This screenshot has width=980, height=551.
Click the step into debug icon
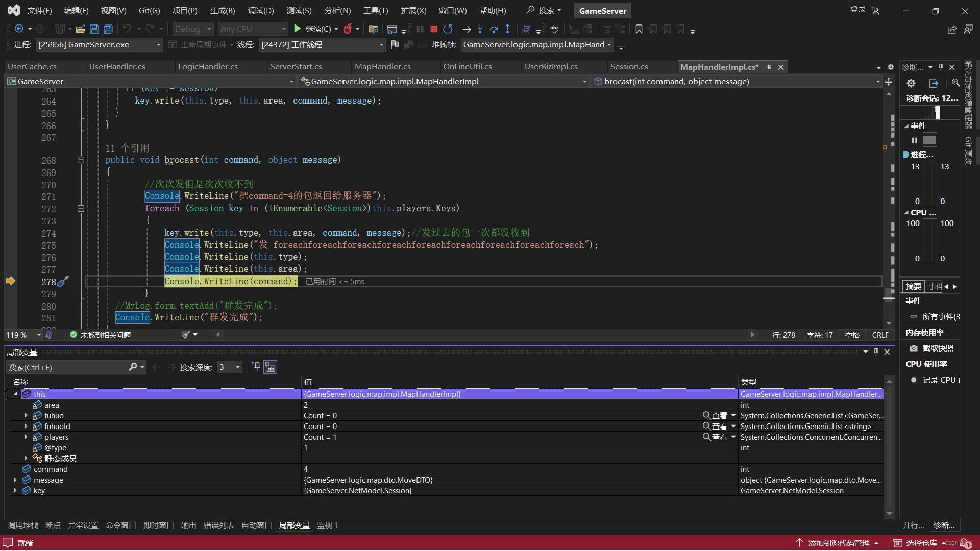click(x=480, y=28)
